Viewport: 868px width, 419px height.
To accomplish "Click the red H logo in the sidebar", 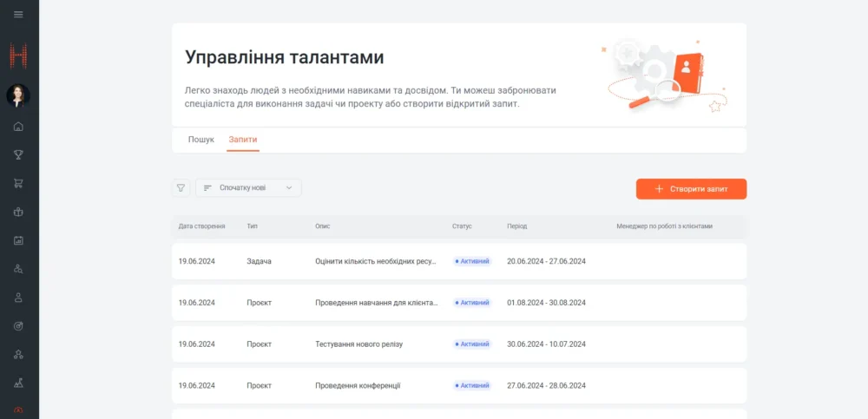I will (19, 56).
